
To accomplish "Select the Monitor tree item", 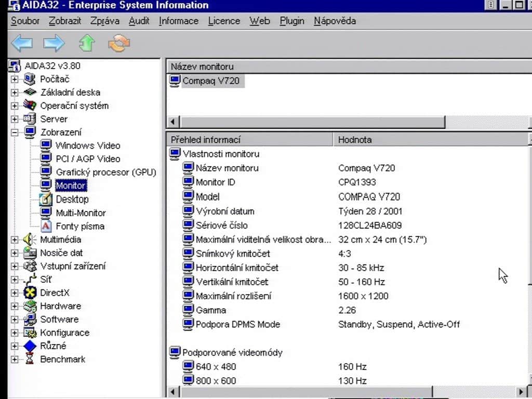I will click(71, 185).
